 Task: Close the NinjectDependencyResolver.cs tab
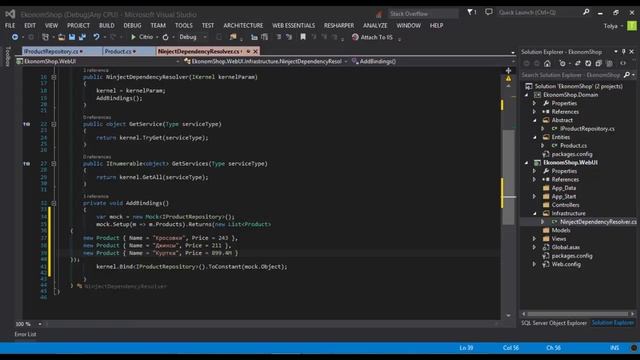(x=256, y=51)
